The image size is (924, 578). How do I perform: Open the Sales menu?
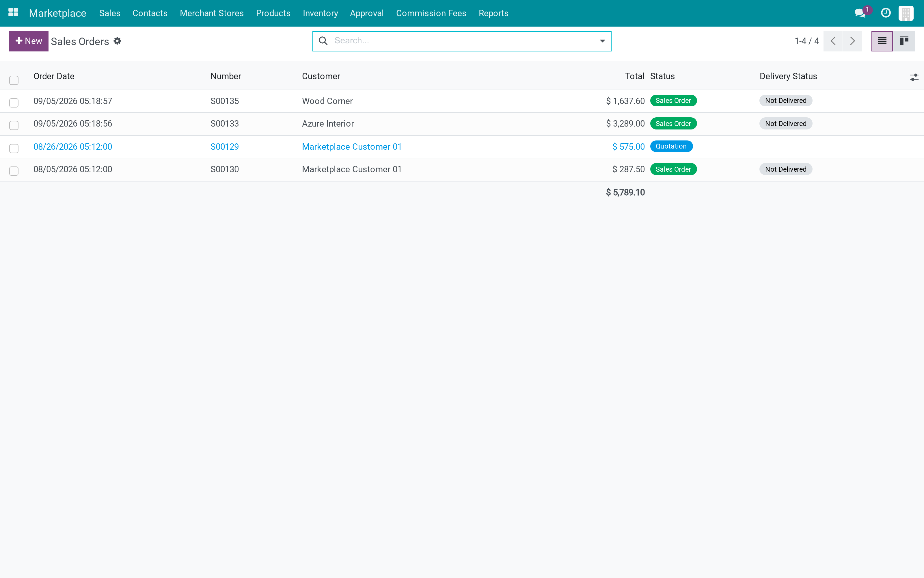coord(110,13)
